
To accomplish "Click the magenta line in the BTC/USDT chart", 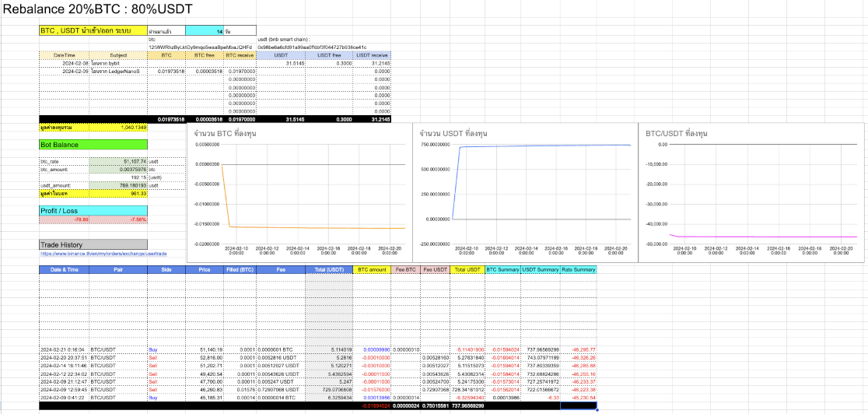I will pyautogui.click(x=764, y=237).
